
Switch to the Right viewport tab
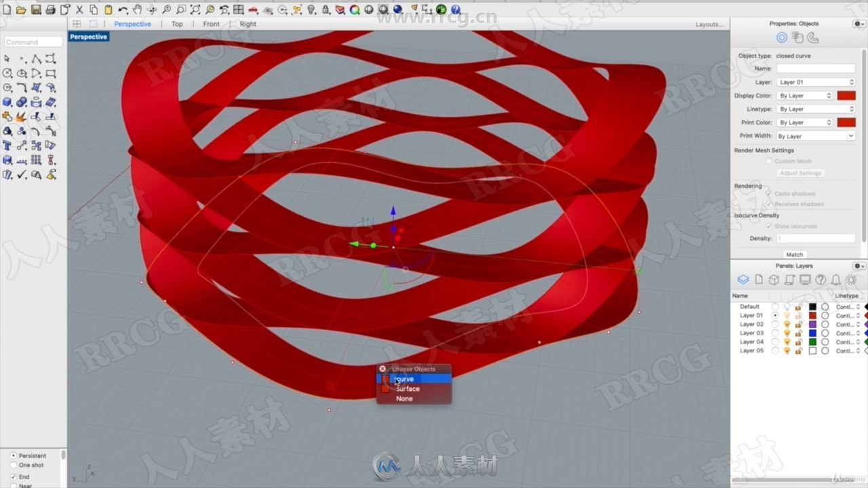[x=248, y=24]
